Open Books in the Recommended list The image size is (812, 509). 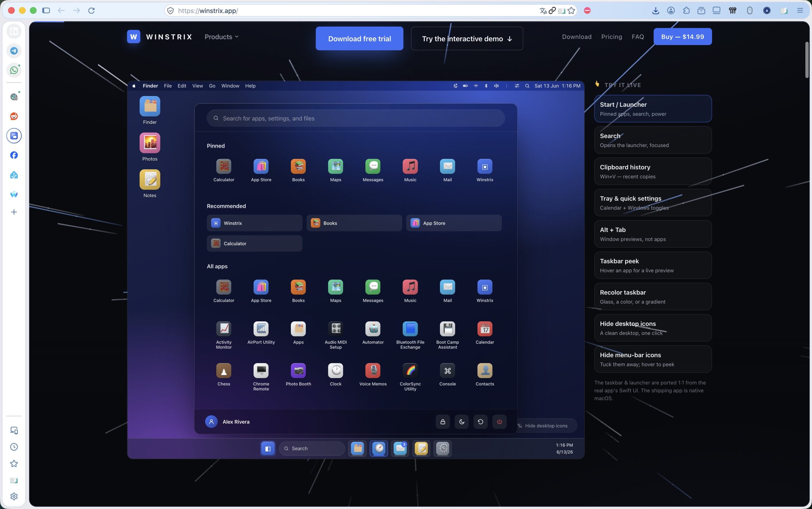[x=354, y=223]
